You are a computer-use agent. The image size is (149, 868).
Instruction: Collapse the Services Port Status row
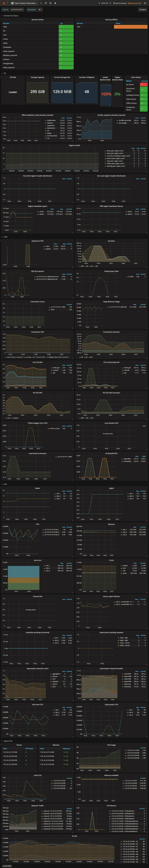point(11,16)
